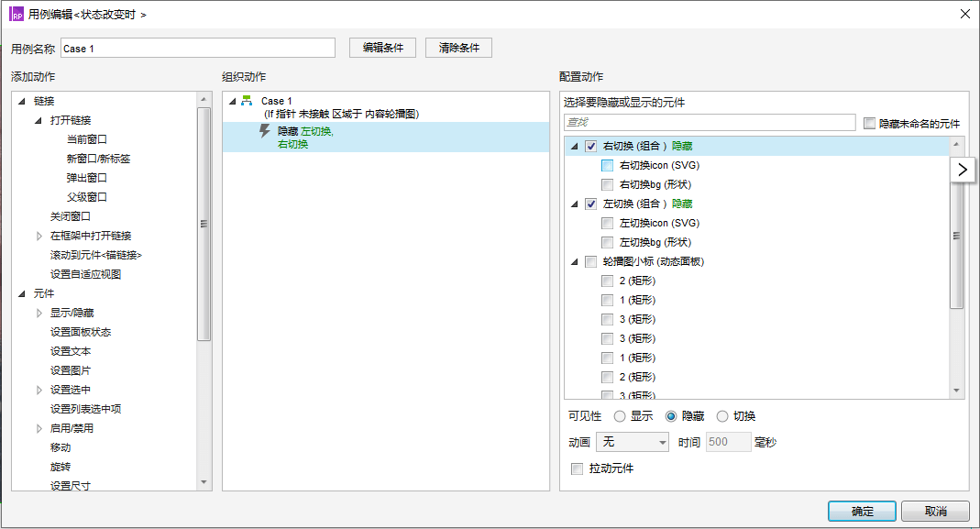Expand 在框架中打开链接 node
The width and height of the screenshot is (980, 529).
(x=39, y=236)
